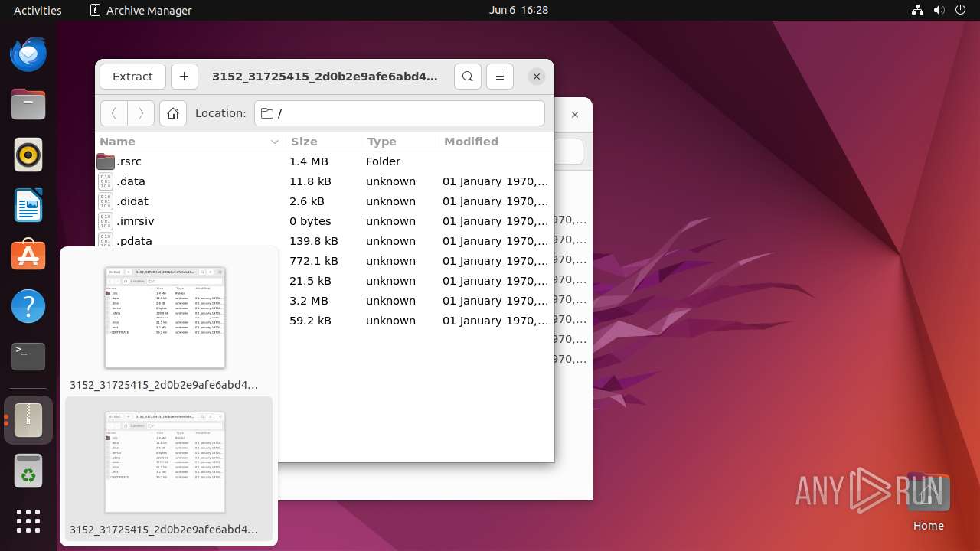Sort by the Type column header
This screenshot has width=980, height=551.
[x=381, y=142]
